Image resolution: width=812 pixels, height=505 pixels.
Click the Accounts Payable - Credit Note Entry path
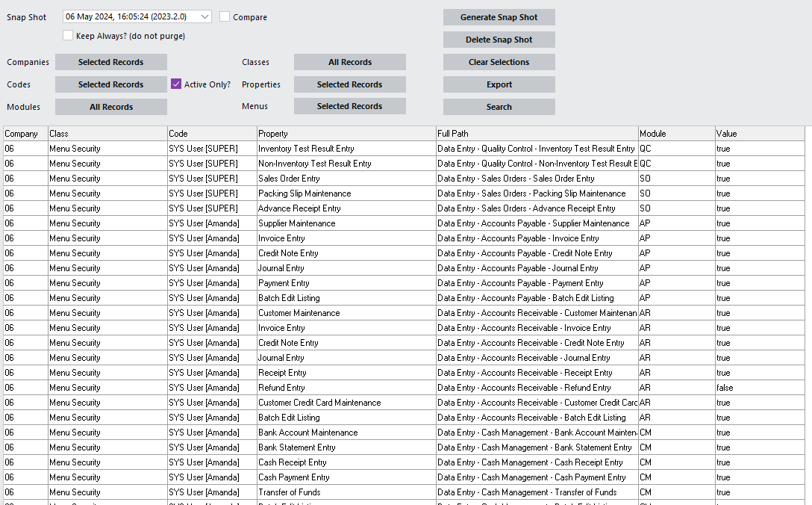(537, 253)
